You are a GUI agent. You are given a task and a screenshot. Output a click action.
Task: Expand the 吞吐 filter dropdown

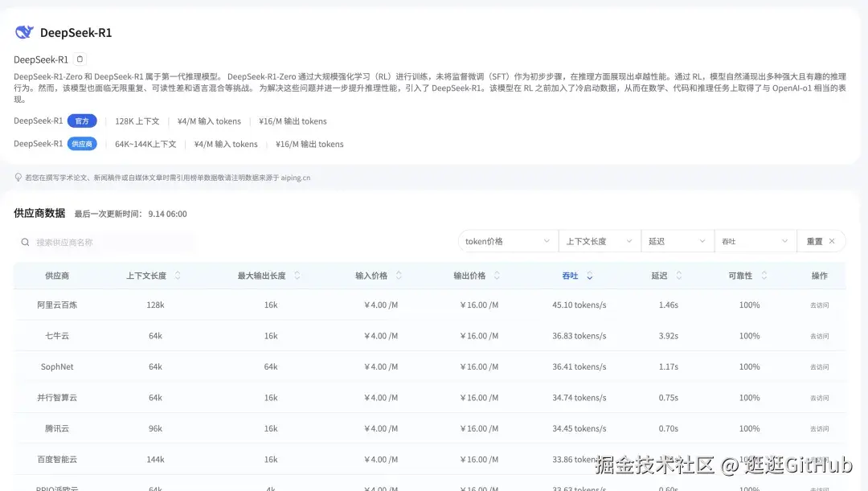point(754,240)
